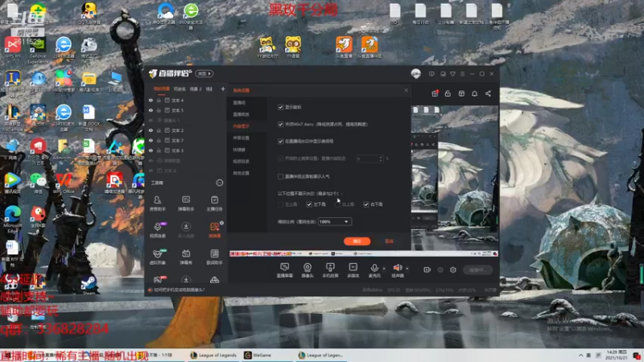The image size is (644, 362).
Task: Add a 摄像头 camera source
Action: 308,270
